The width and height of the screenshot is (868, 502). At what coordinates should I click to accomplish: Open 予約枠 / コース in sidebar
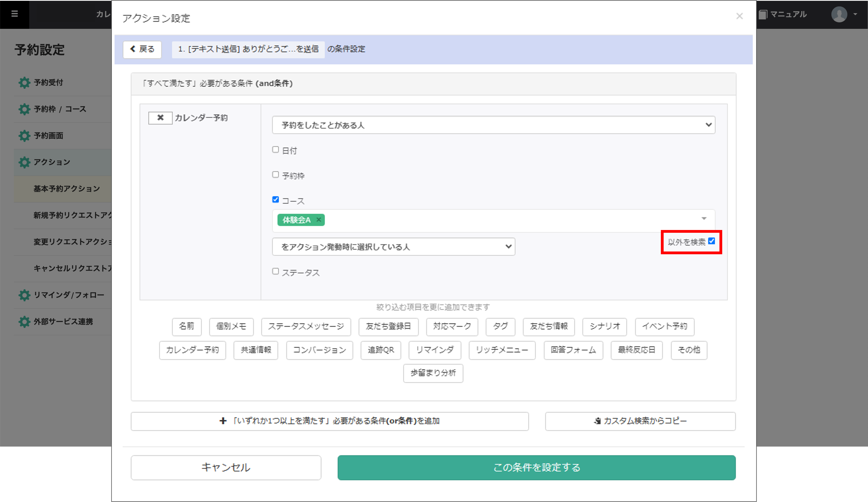[x=62, y=109]
